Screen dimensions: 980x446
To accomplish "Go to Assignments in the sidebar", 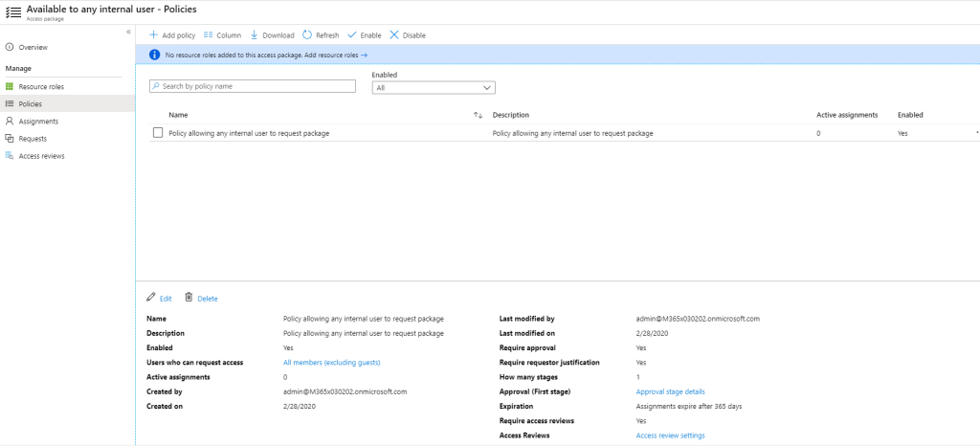I will pyautogui.click(x=38, y=122).
